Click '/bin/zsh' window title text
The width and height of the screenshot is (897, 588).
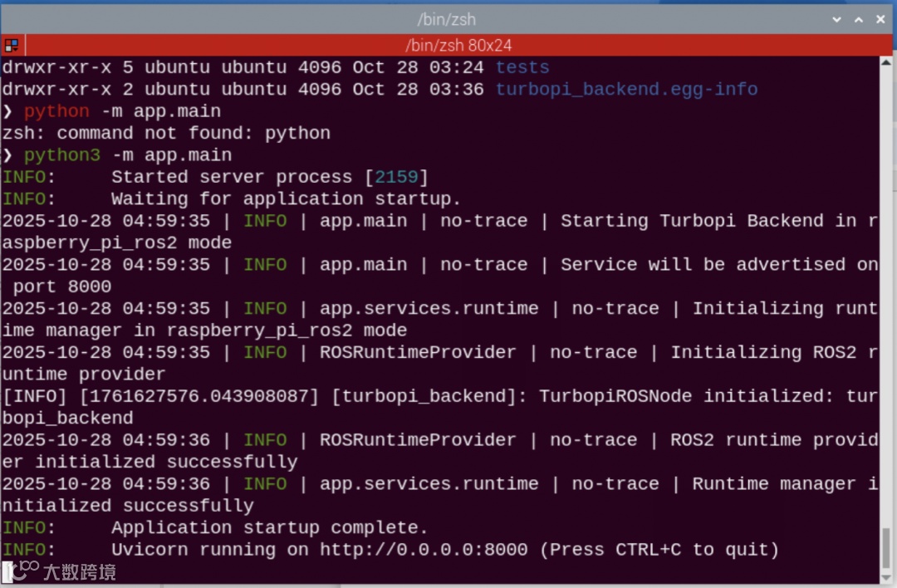pyautogui.click(x=446, y=19)
